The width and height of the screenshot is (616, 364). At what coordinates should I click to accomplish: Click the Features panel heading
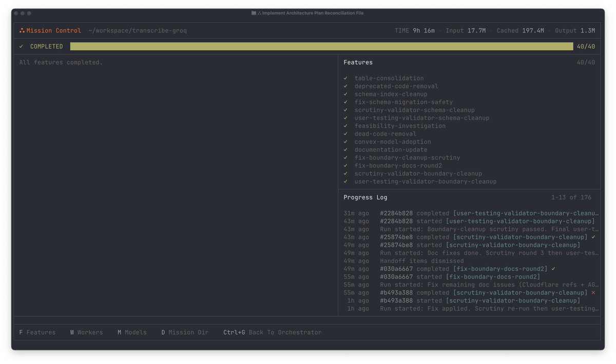pos(358,63)
